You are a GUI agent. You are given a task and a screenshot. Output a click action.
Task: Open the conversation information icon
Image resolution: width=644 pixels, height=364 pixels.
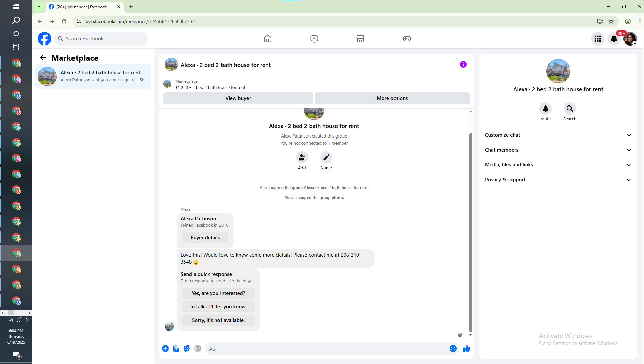pos(463,64)
